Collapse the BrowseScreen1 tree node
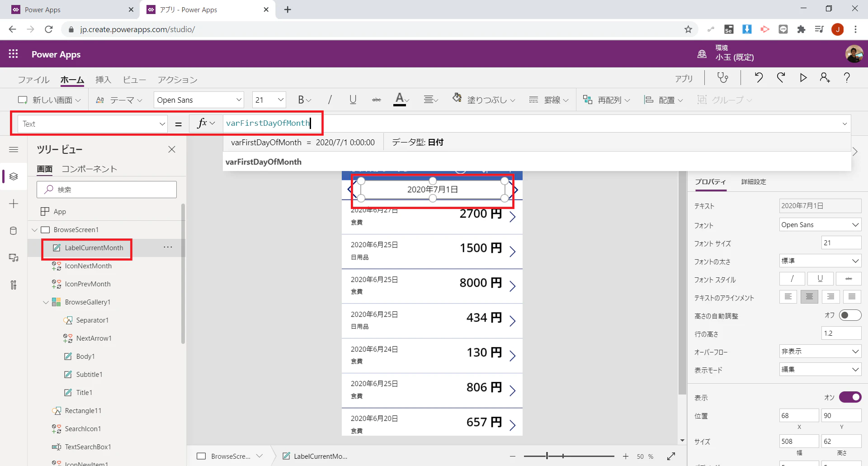 [x=34, y=230]
